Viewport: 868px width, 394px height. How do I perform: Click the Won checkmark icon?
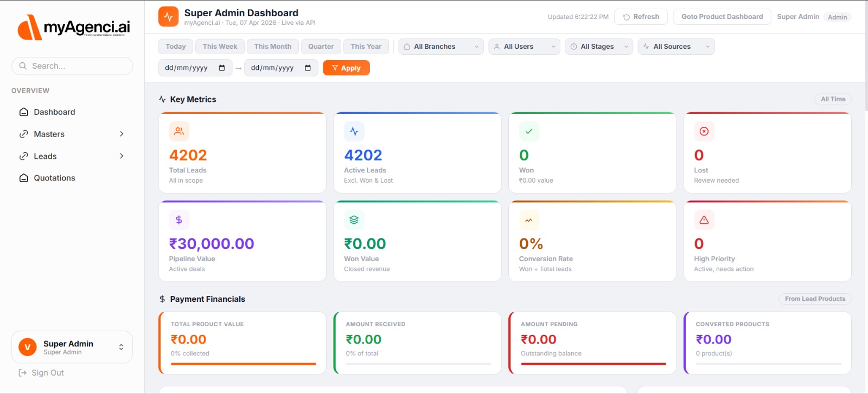tap(529, 131)
